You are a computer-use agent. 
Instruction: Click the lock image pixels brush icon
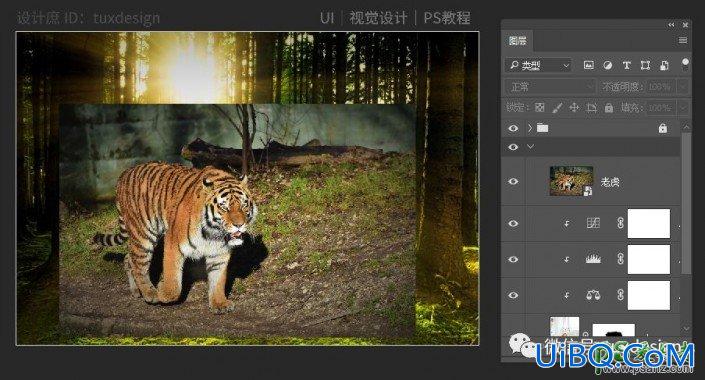[557, 107]
